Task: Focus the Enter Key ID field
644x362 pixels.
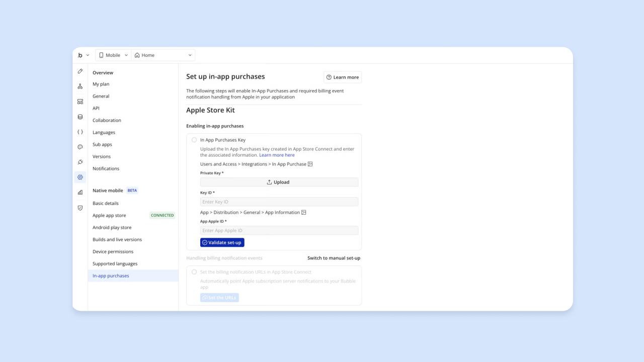Action: pyautogui.click(x=279, y=202)
